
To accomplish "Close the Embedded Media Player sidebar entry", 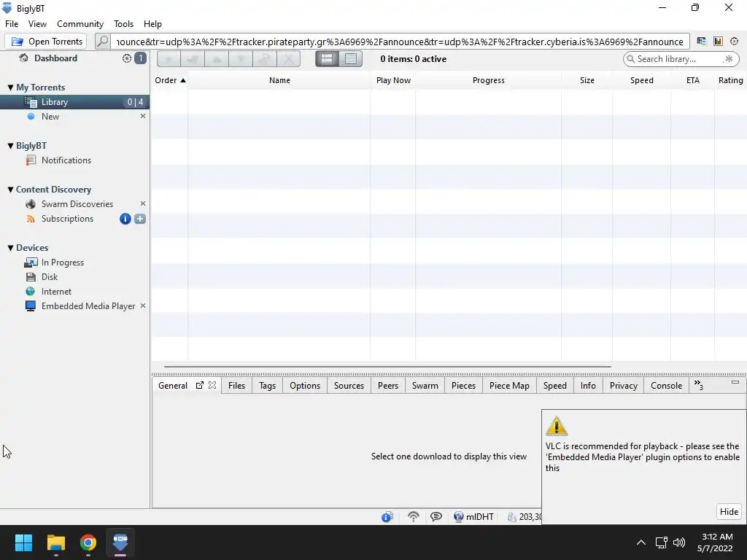I will pos(142,306).
